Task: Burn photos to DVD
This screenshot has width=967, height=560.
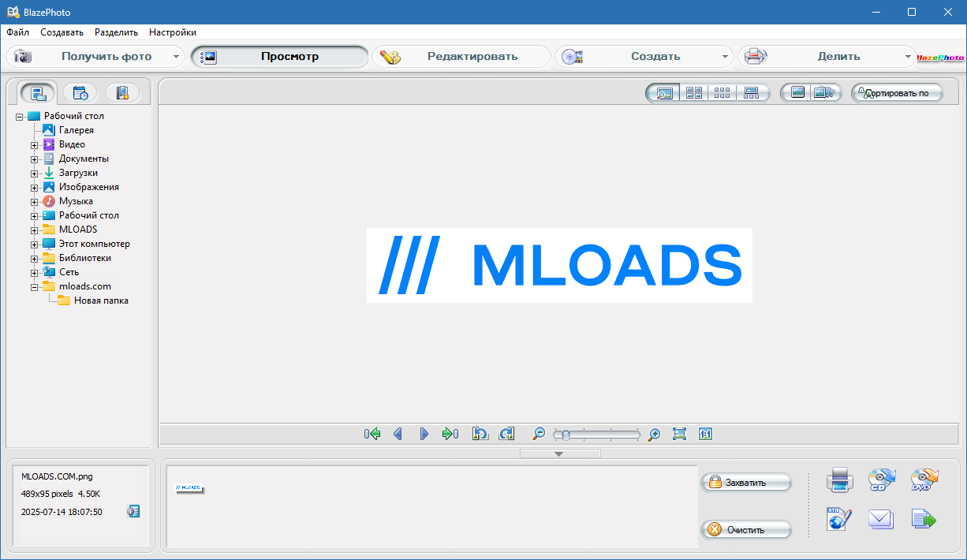Action: tap(924, 479)
